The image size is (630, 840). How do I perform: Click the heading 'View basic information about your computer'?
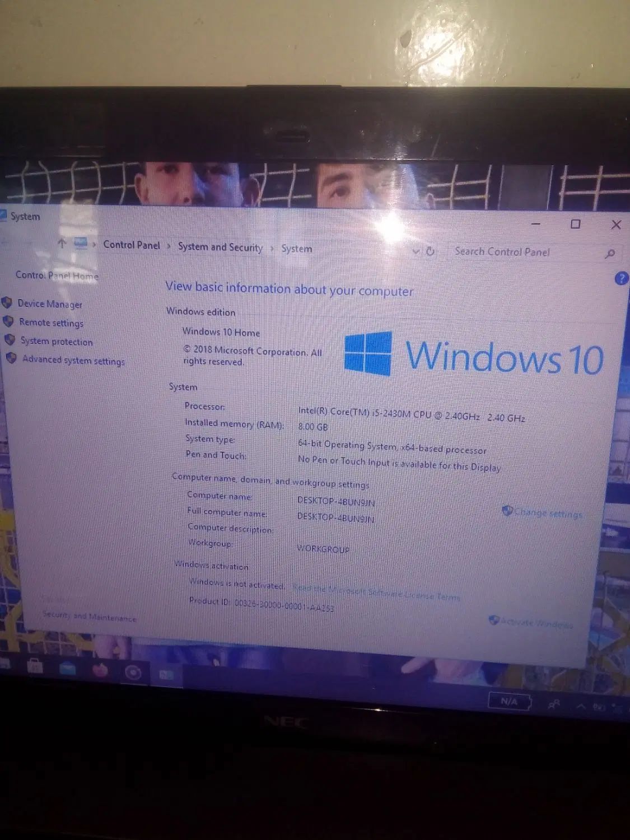(290, 289)
